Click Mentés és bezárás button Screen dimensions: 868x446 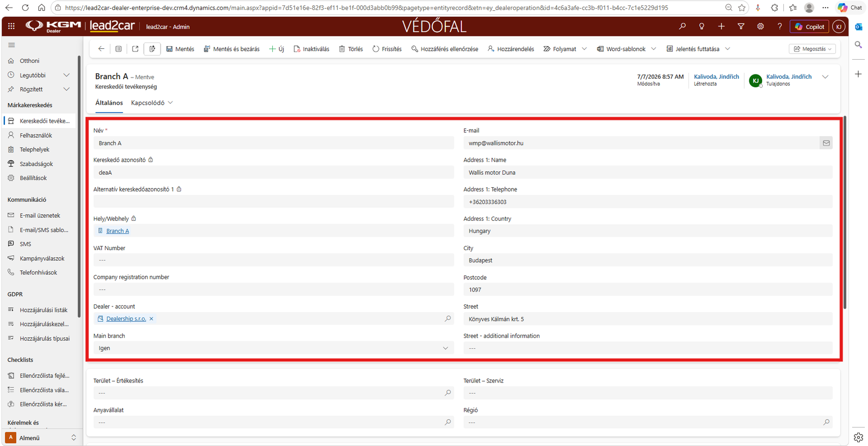coord(232,49)
